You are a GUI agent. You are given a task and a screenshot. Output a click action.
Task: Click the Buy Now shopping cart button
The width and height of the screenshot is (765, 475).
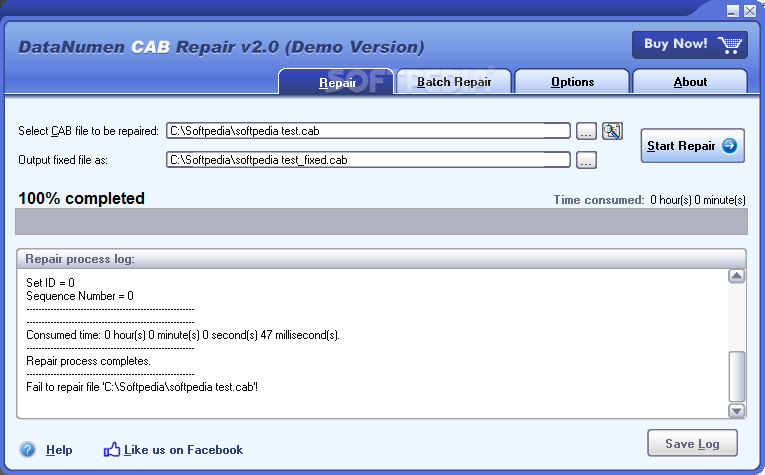click(x=690, y=45)
